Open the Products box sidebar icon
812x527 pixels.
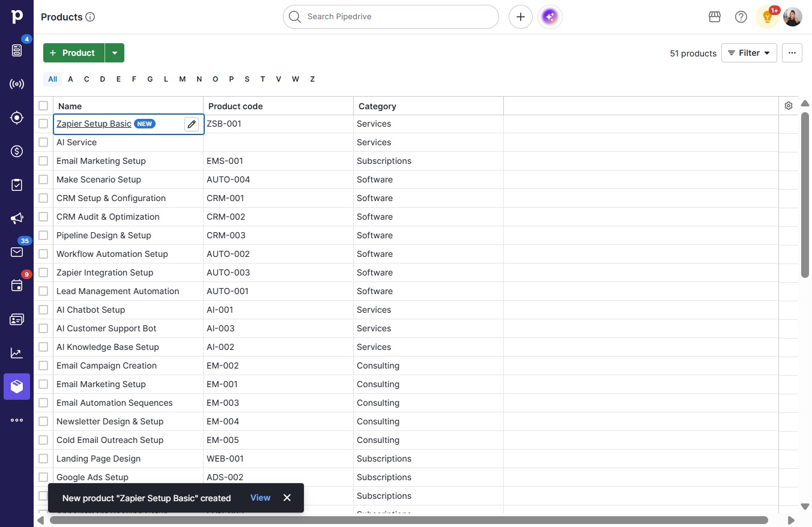tap(17, 387)
